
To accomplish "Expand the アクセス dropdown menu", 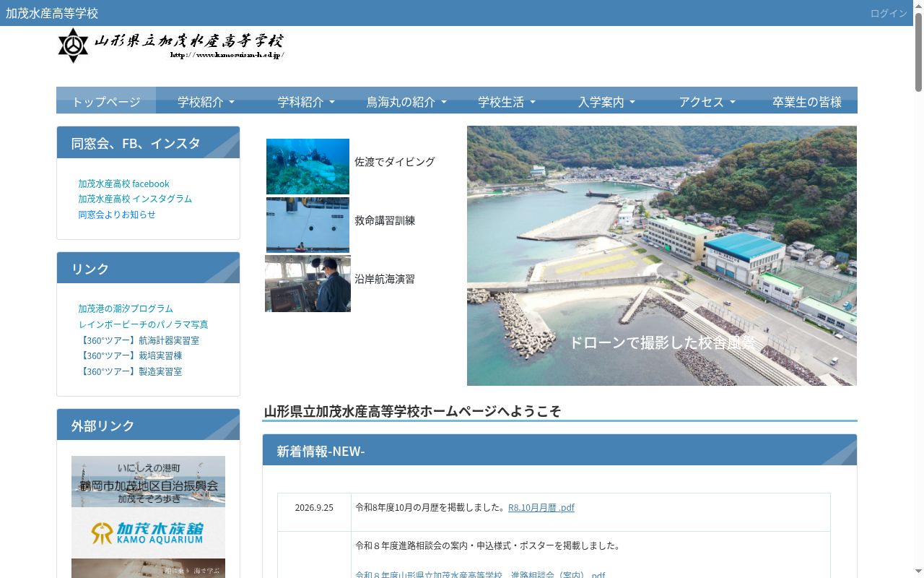I will tap(707, 101).
